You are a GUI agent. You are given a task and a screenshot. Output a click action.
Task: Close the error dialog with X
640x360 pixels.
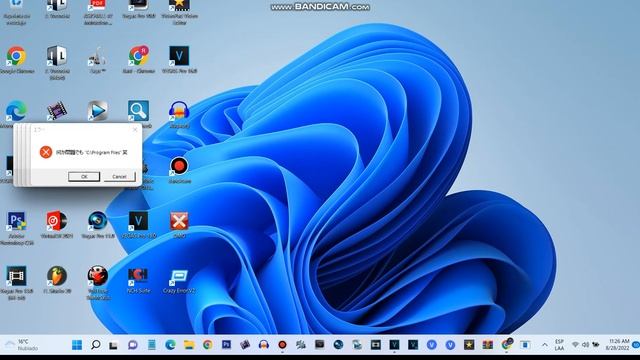[x=135, y=129]
